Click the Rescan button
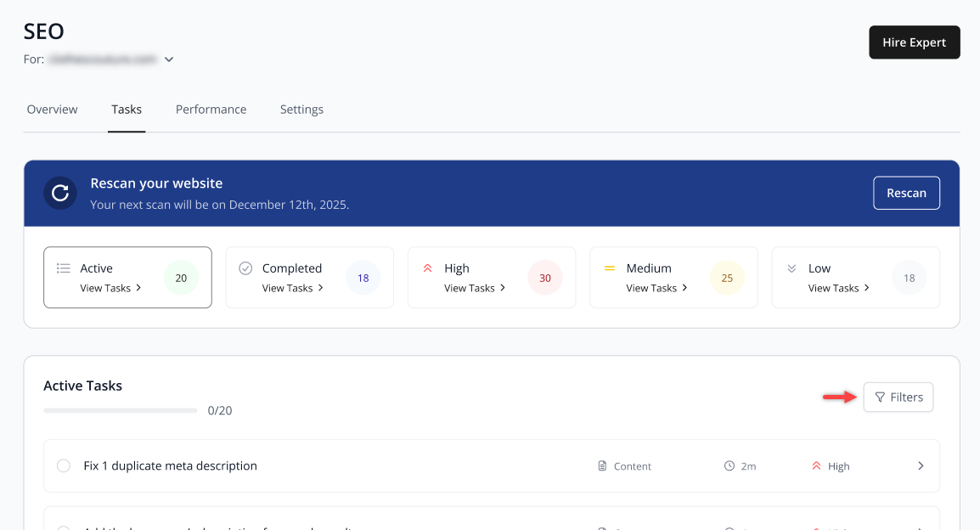The height and width of the screenshot is (530, 980). coord(906,193)
